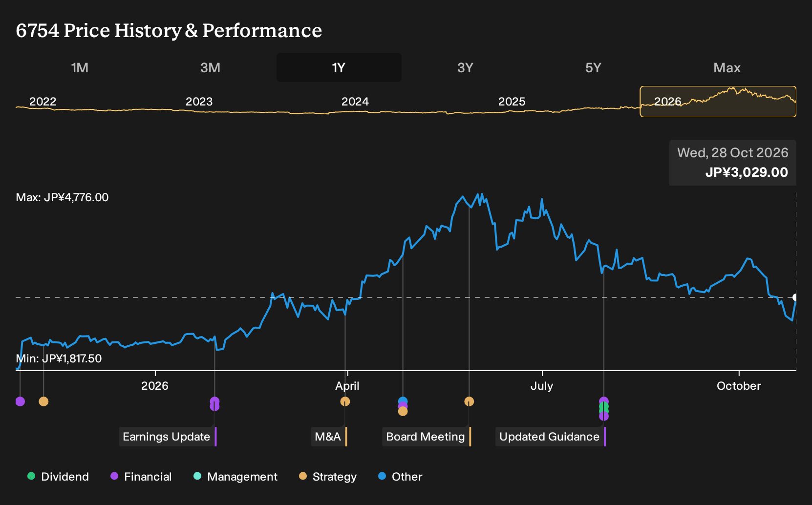Switch to the 5Y time range

[593, 67]
